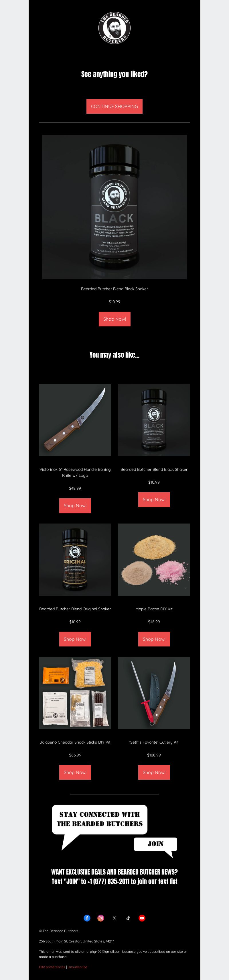The width and height of the screenshot is (229, 980).
Task: Open the Victorinox boning knife image
Action: 75,420
